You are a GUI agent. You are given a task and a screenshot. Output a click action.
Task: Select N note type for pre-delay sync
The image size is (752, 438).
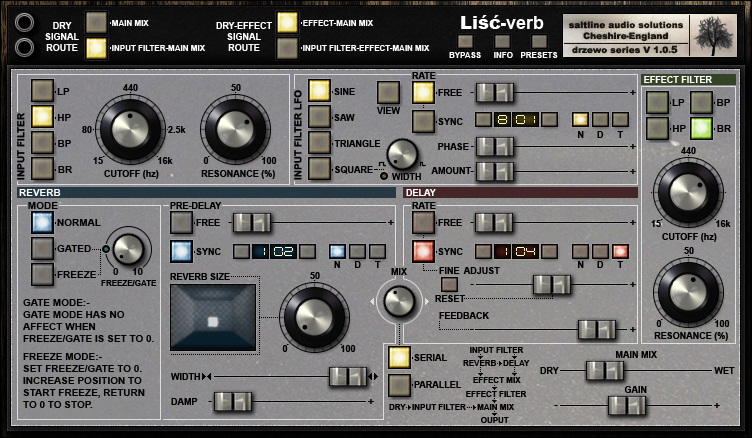point(337,251)
